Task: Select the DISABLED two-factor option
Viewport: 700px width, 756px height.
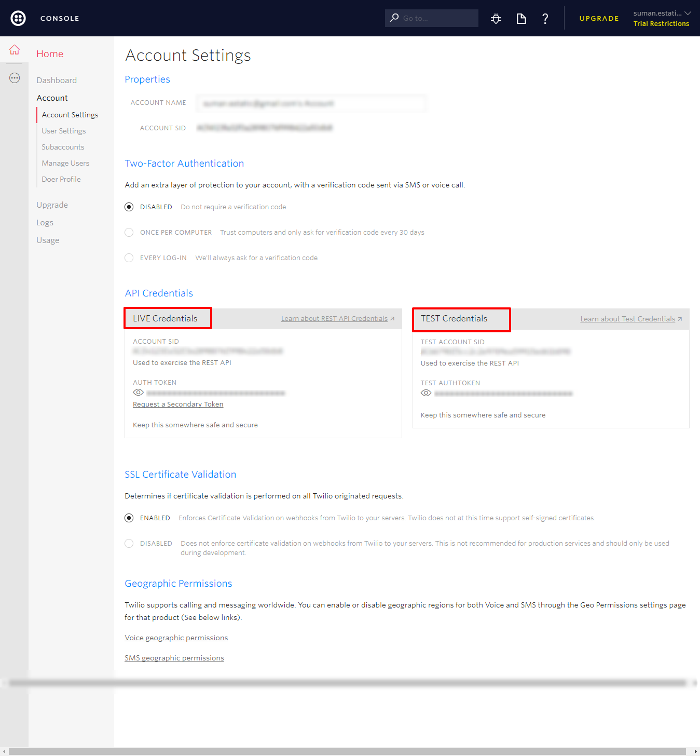Action: click(129, 207)
